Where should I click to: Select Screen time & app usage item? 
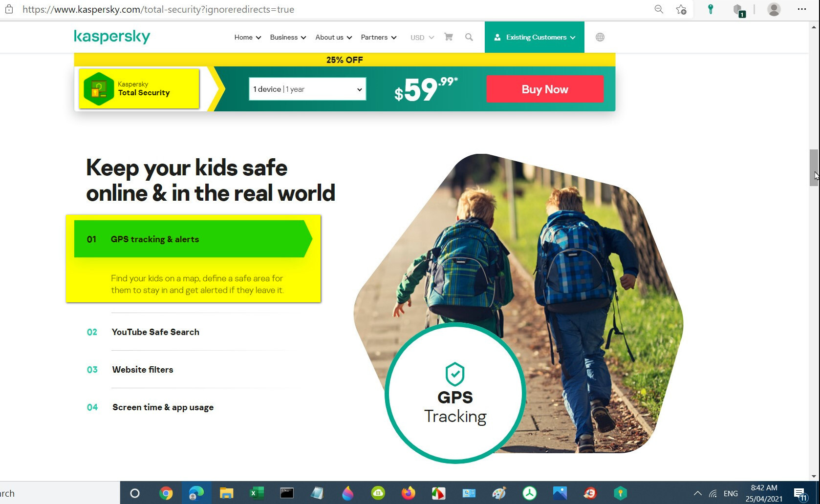163,407
